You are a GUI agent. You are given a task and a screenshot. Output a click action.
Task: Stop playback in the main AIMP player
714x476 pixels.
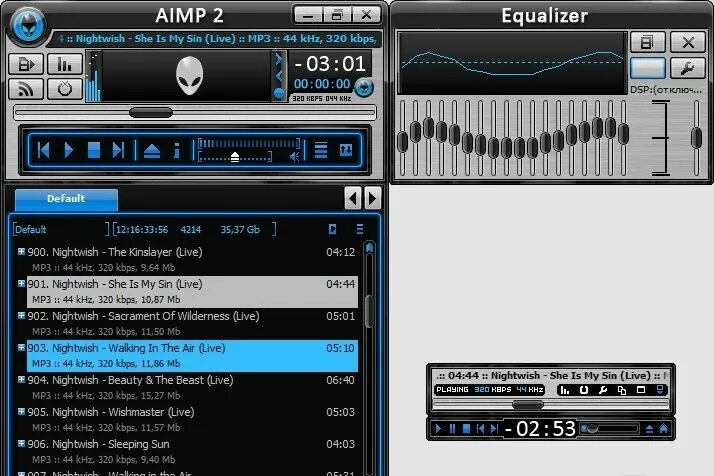point(94,150)
